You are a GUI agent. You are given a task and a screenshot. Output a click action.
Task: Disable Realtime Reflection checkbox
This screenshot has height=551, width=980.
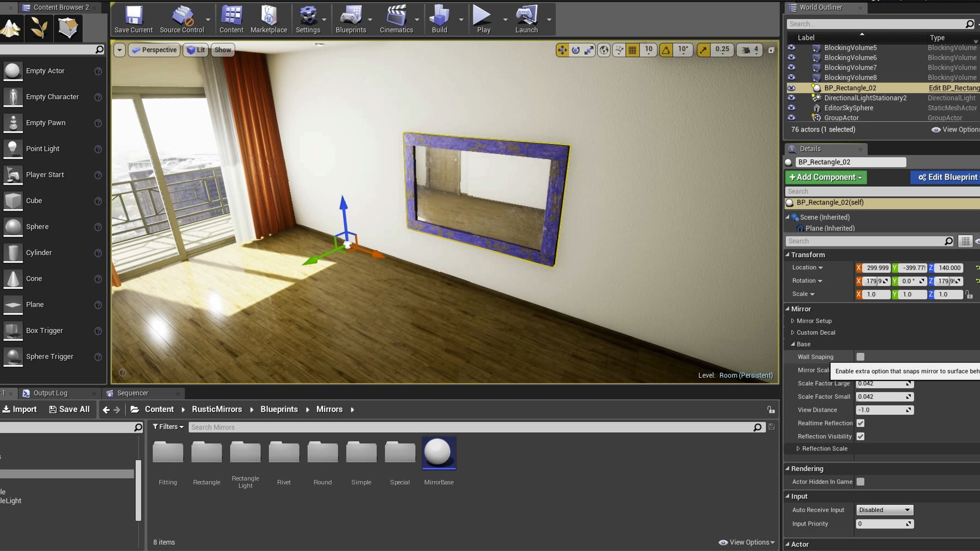click(861, 423)
